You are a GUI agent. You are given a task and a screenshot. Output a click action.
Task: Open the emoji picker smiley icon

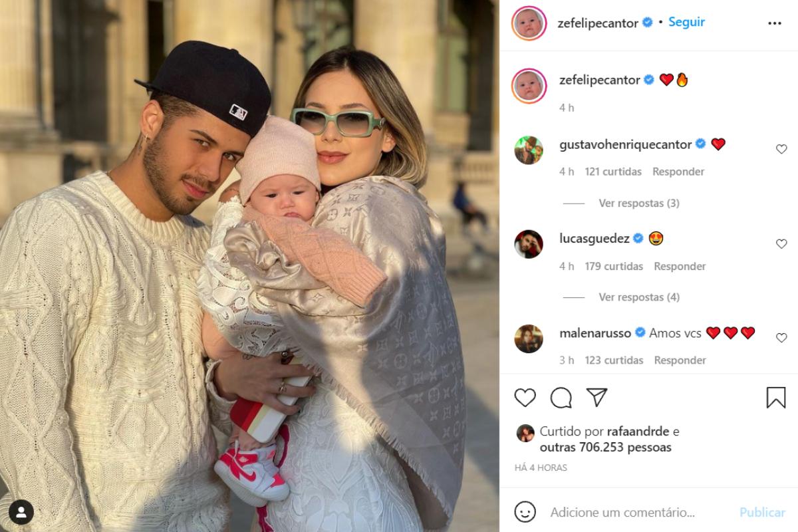coord(525,511)
